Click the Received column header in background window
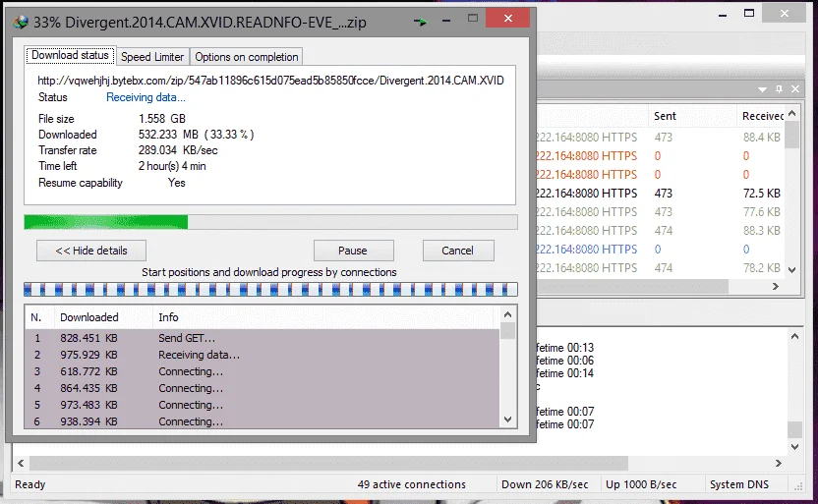This screenshot has height=504, width=818. click(763, 116)
